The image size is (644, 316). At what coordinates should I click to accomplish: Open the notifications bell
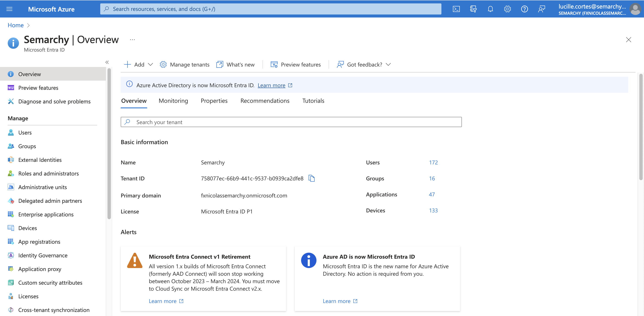(x=490, y=9)
